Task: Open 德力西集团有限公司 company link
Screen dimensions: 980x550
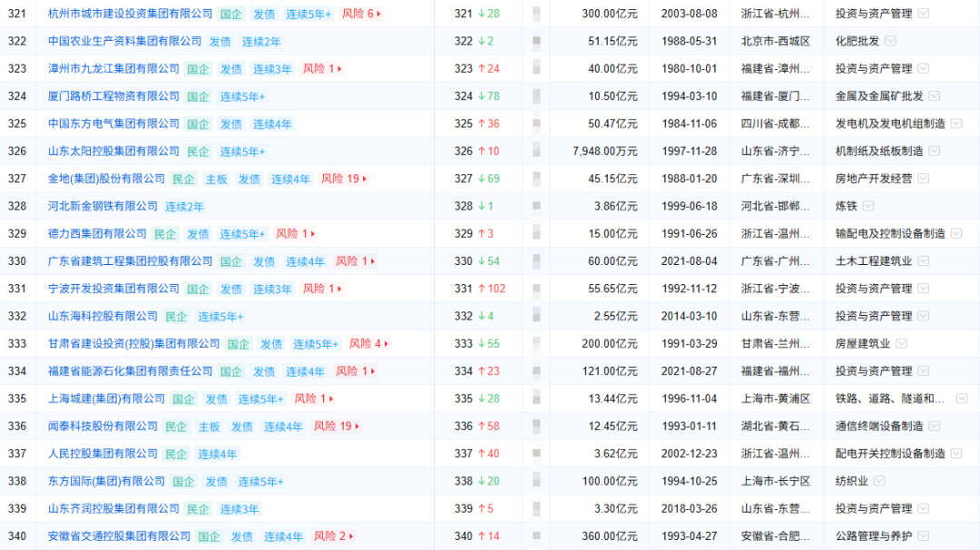Action: pyautogui.click(x=97, y=234)
